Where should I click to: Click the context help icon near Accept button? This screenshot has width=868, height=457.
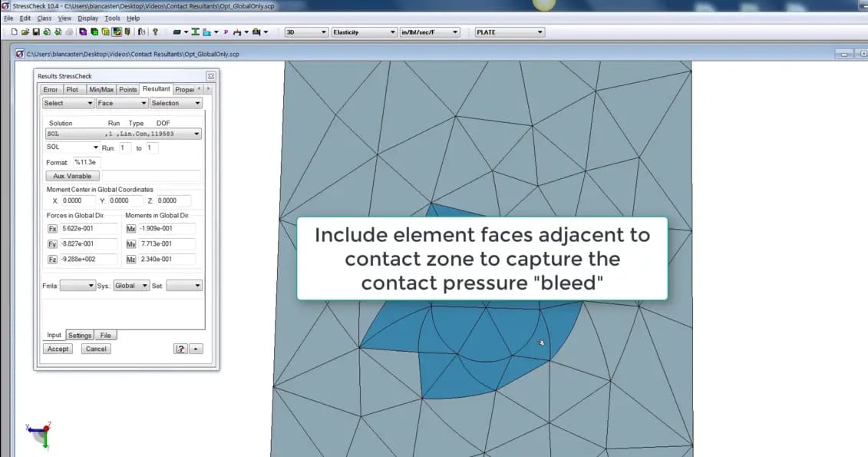(x=180, y=349)
